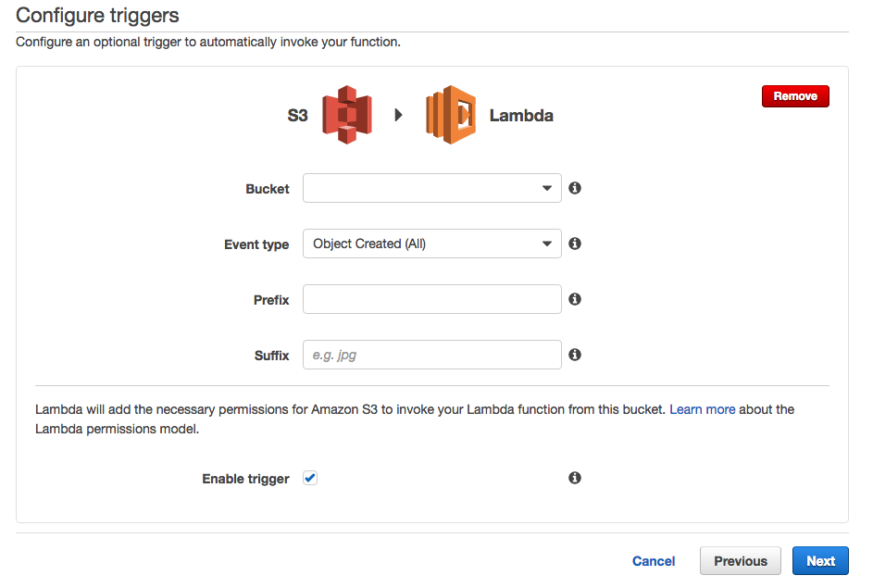
Task: Click the Event type dropdown arrow
Action: tap(546, 244)
